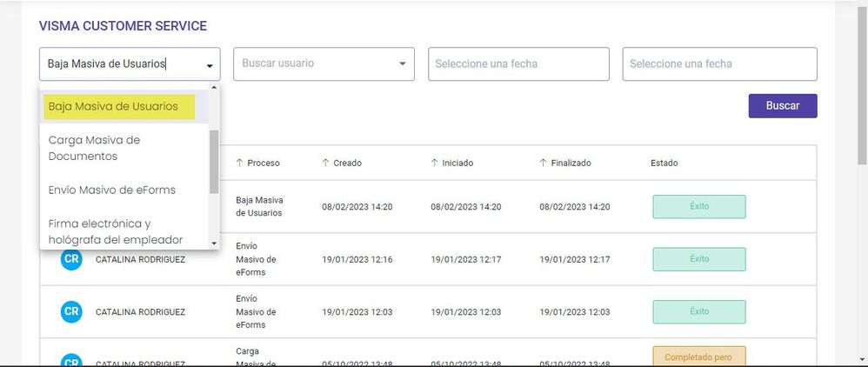Sort table by Iniciado column
Viewport: 868px width, 367px height.
[451, 163]
